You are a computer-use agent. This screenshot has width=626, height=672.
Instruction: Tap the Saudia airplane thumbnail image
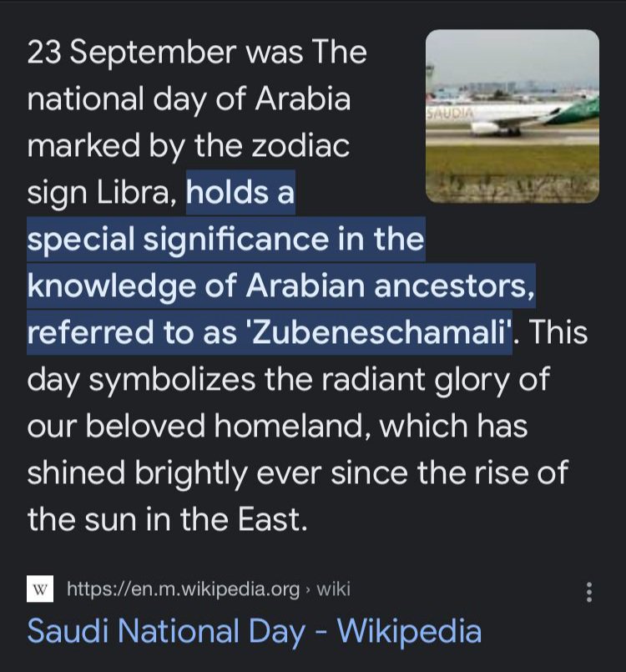coord(512,116)
